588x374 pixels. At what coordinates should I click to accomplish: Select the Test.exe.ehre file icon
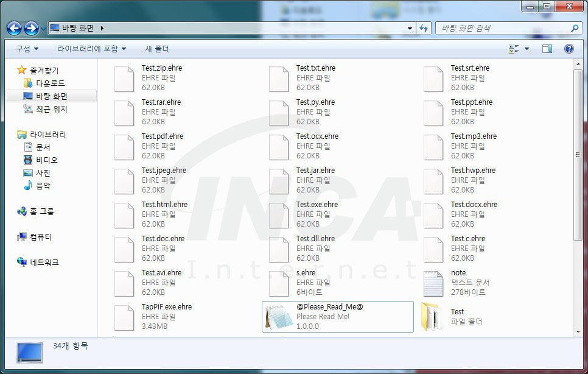[x=279, y=216]
